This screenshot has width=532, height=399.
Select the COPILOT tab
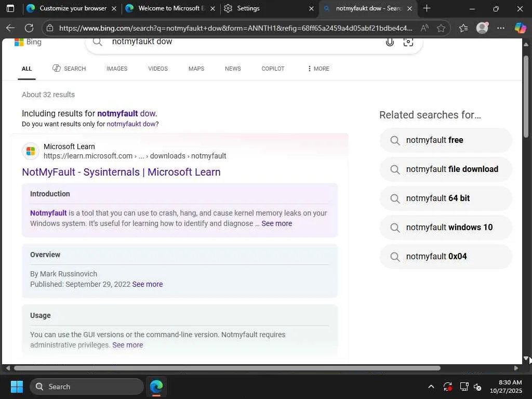point(273,69)
